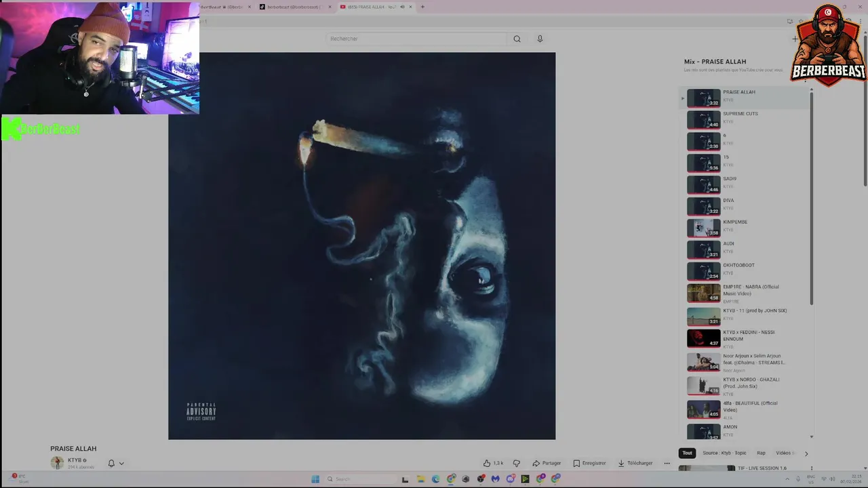Switch to the berberbeast browser tab
The image size is (868, 488).
point(295,7)
